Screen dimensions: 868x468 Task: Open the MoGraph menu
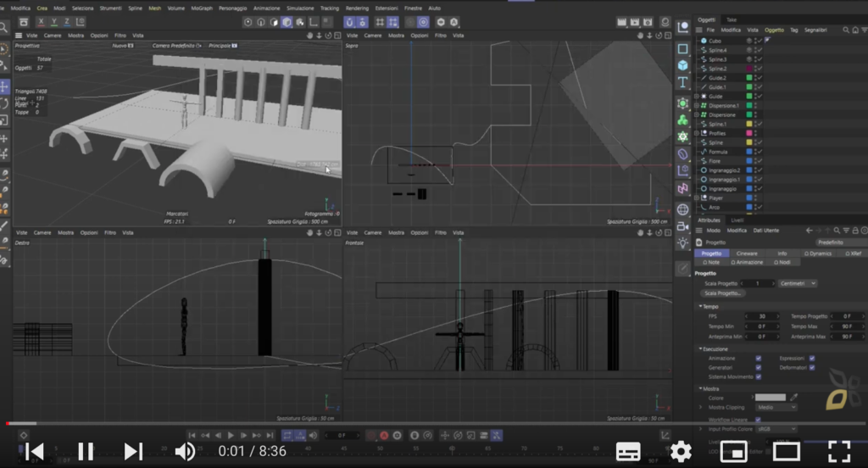click(202, 8)
